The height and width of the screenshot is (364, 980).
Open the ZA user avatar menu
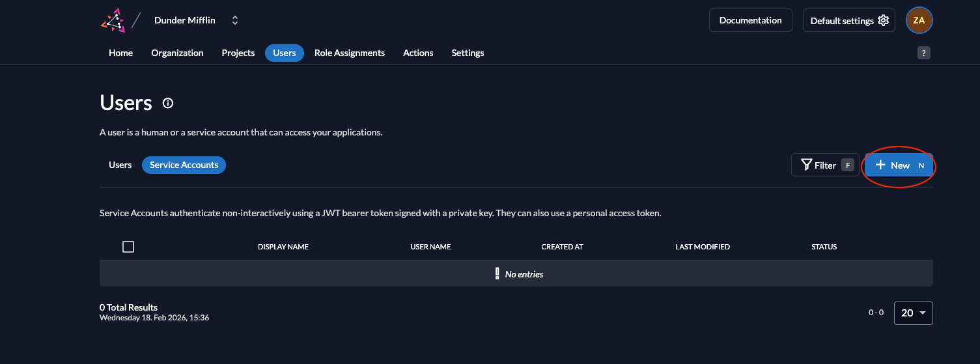919,20
